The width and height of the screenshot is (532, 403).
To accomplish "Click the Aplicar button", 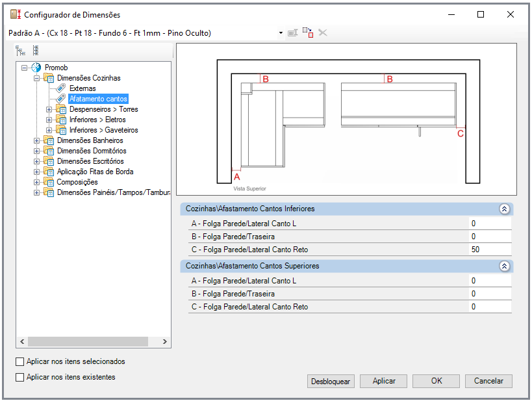I will point(384,381).
